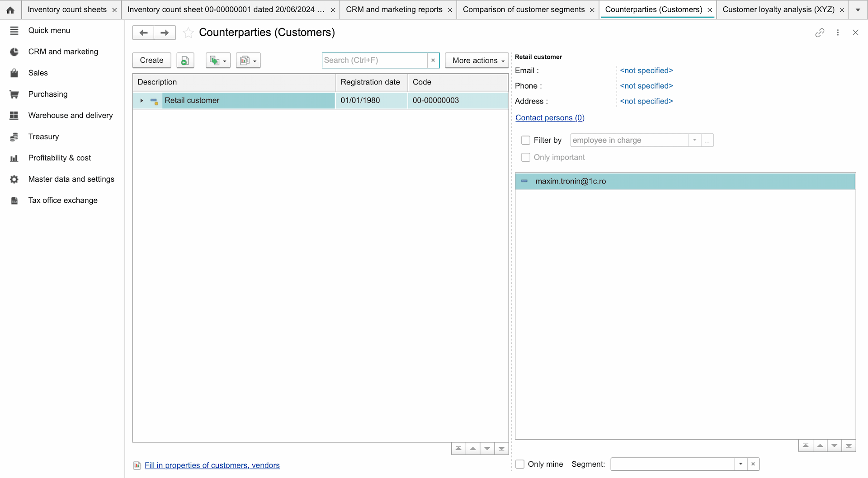Select the 01/01/1980 date cell

[x=371, y=100]
